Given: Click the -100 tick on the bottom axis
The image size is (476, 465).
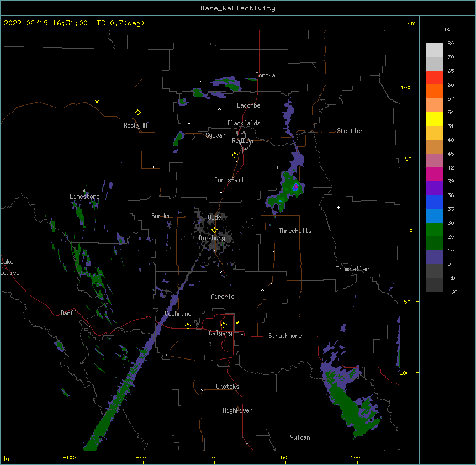Looking at the screenshot, I should (69, 457).
